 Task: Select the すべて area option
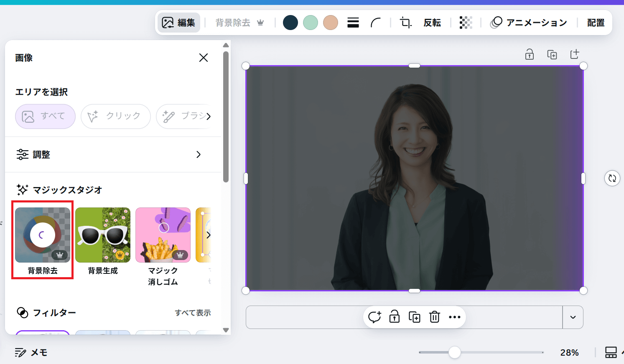[45, 116]
